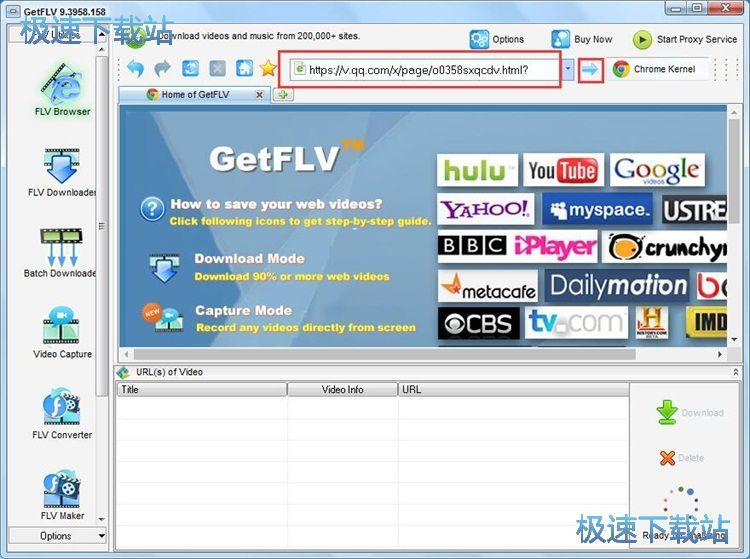The height and width of the screenshot is (559, 750).
Task: Sort by the Video Info column header
Action: click(x=342, y=390)
